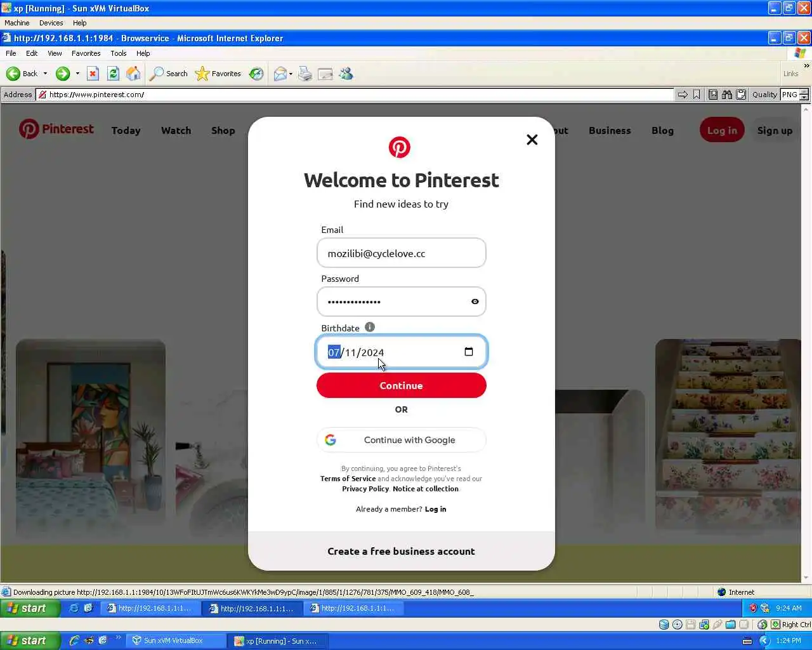The width and height of the screenshot is (812, 650).
Task: Toggle password visibility eye icon
Action: click(x=475, y=302)
